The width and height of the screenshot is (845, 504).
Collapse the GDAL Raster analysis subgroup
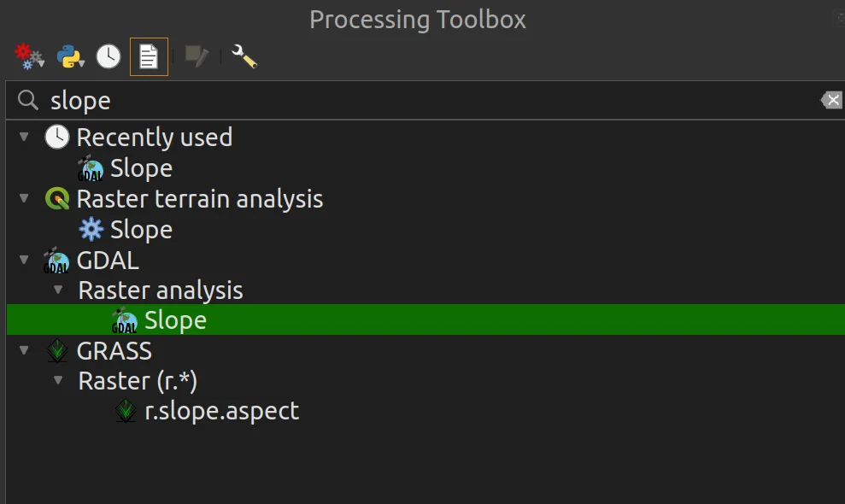coord(58,290)
